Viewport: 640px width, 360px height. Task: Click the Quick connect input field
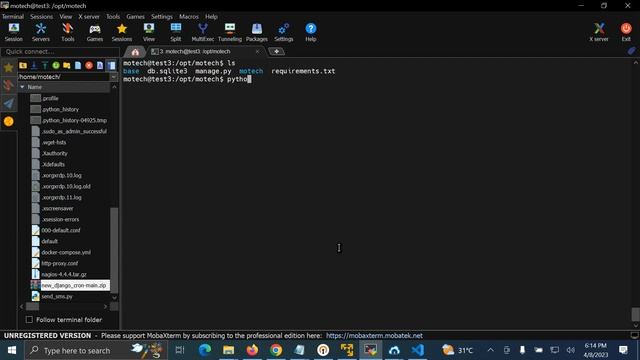coord(60,52)
